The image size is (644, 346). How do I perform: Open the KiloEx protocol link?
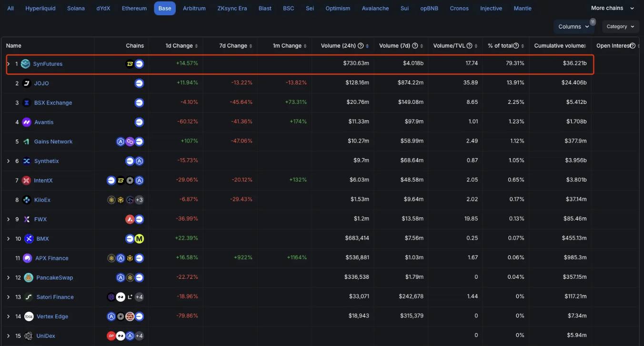42,200
